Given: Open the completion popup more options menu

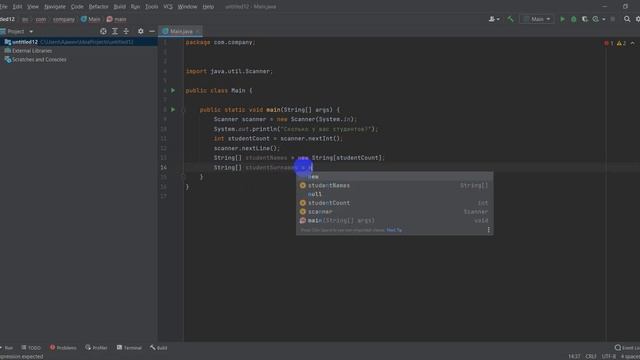Looking at the screenshot, I should click(x=489, y=230).
